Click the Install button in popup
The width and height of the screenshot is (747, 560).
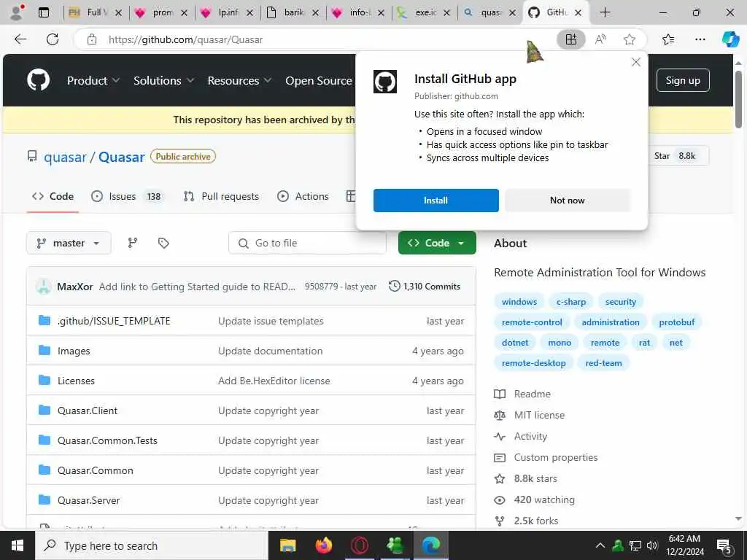pyautogui.click(x=436, y=201)
